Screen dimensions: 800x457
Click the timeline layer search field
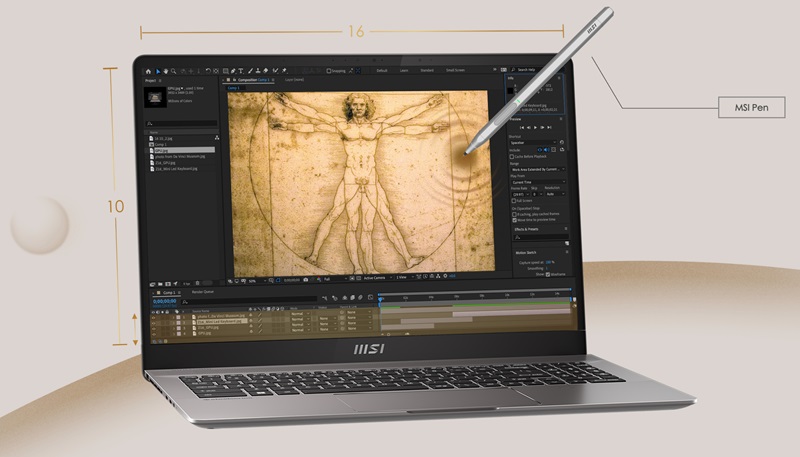(249, 302)
